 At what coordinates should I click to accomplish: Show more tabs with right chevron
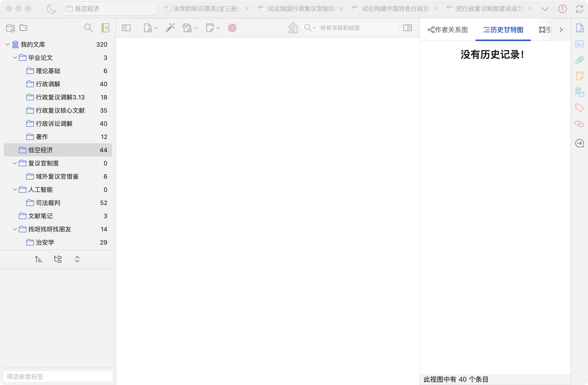(x=561, y=30)
